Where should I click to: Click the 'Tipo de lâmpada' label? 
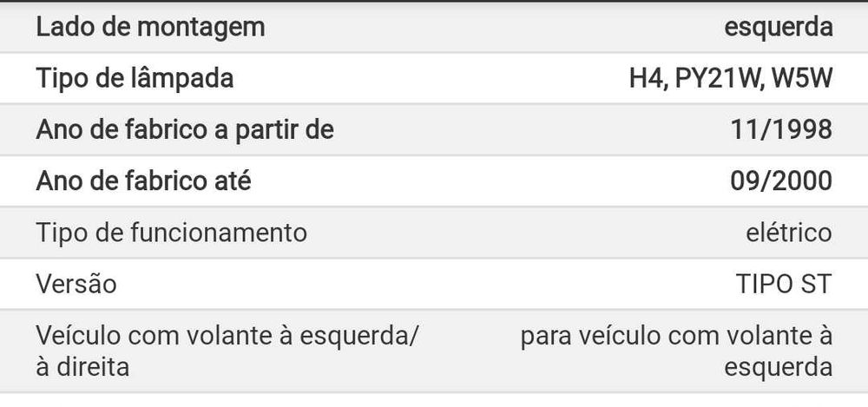point(135,78)
